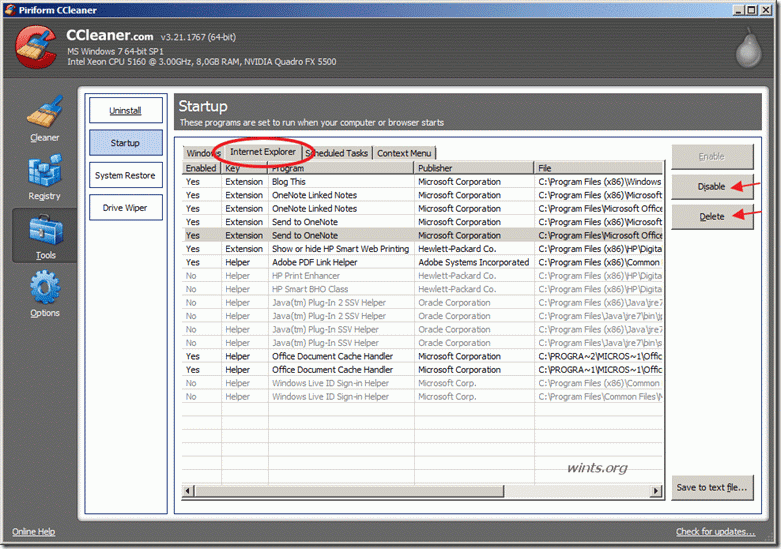Switch to the Context Menu tab
The image size is (781, 549).
tap(404, 153)
